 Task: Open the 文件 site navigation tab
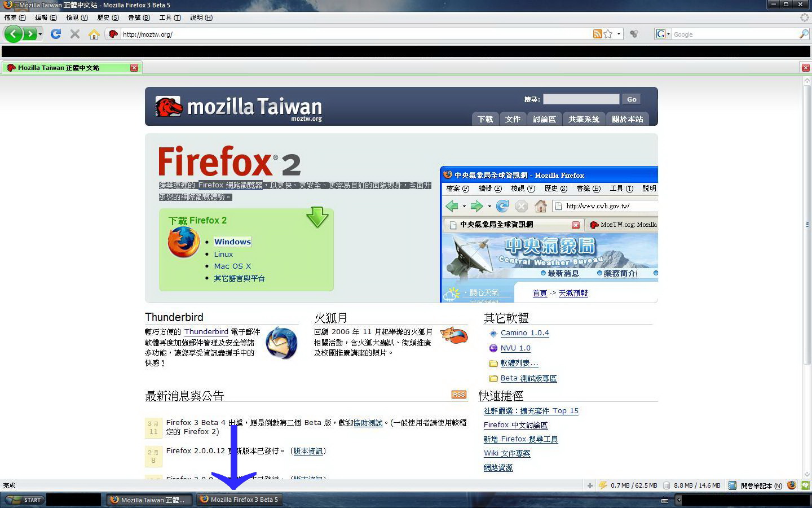click(513, 119)
